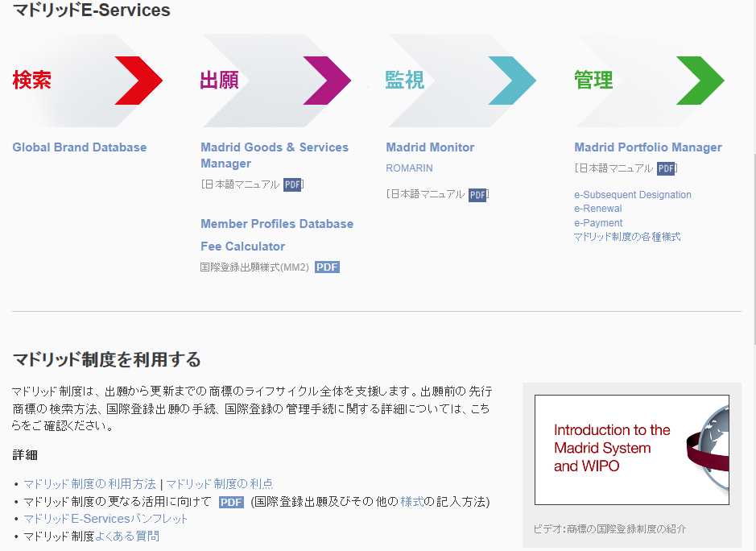Click the マドリッド制度を利用する heading
Viewport: 756px width, 551px height.
tap(106, 359)
